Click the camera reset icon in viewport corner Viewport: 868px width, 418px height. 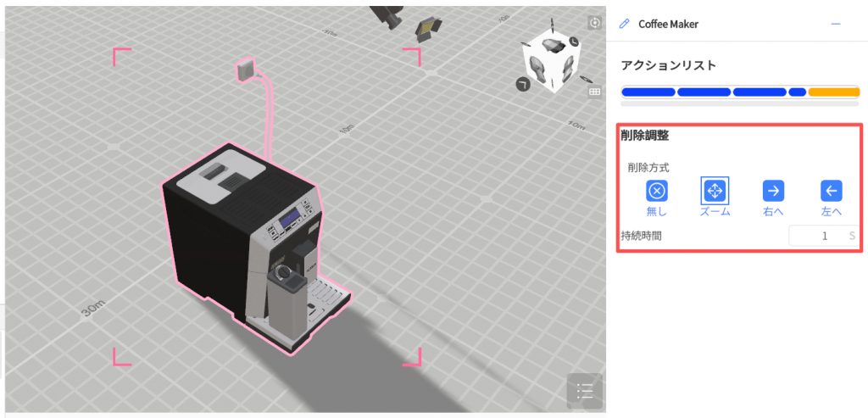594,23
